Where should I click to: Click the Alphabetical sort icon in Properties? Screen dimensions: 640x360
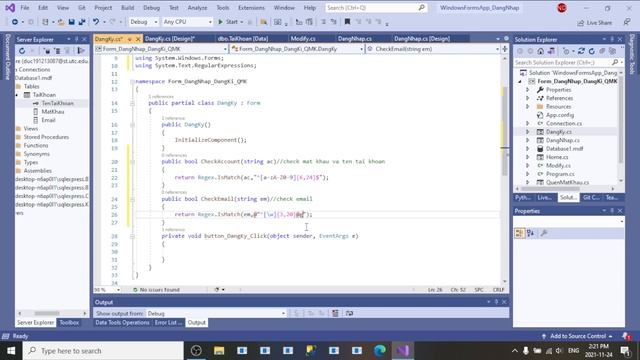coord(531,233)
